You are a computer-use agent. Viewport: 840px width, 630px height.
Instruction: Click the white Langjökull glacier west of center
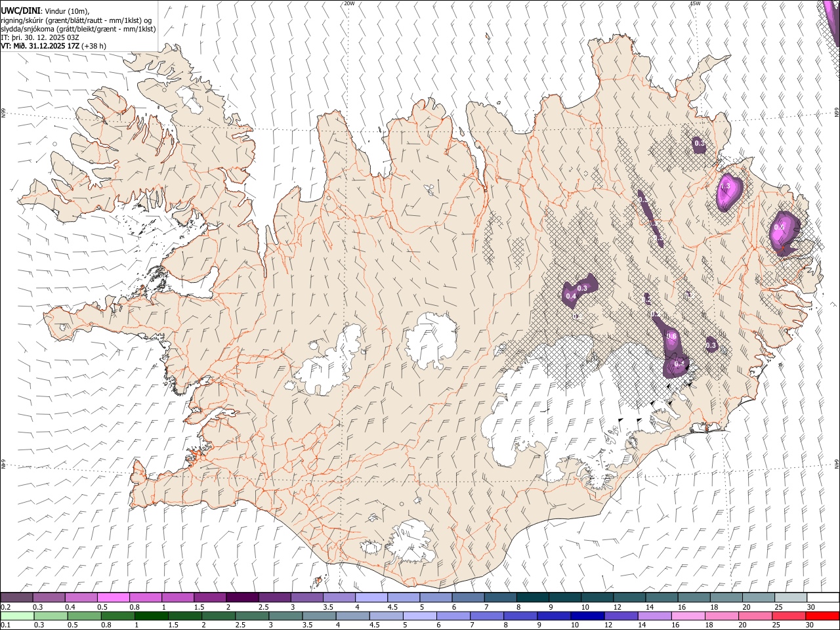328,361
